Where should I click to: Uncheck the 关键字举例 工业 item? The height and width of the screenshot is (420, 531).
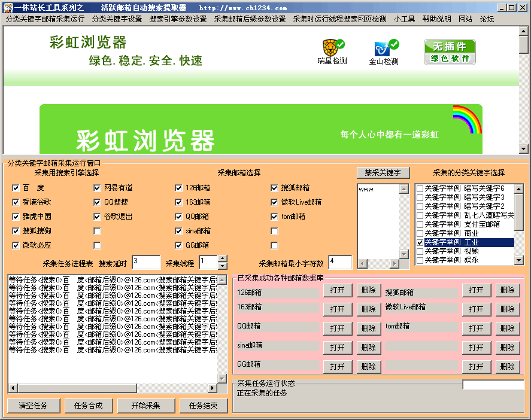420,242
